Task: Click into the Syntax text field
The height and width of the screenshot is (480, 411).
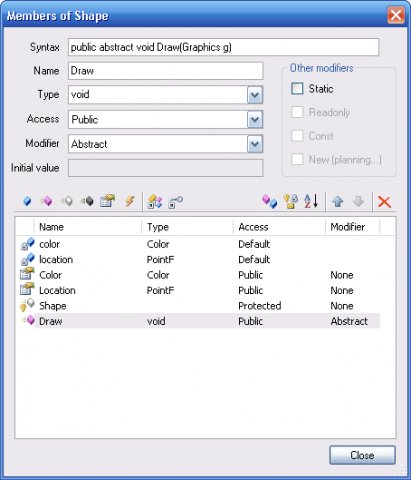Action: point(223,47)
